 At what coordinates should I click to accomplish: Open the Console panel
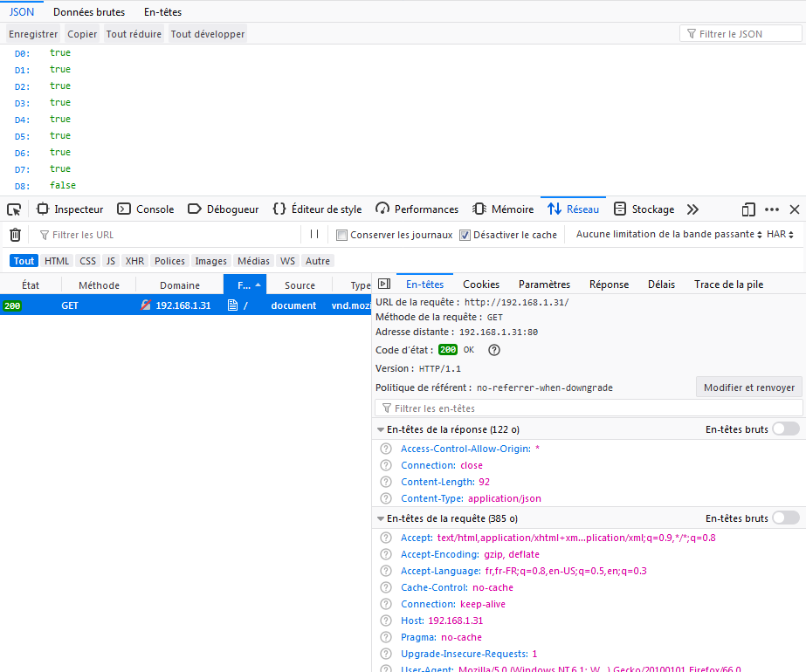(145, 209)
